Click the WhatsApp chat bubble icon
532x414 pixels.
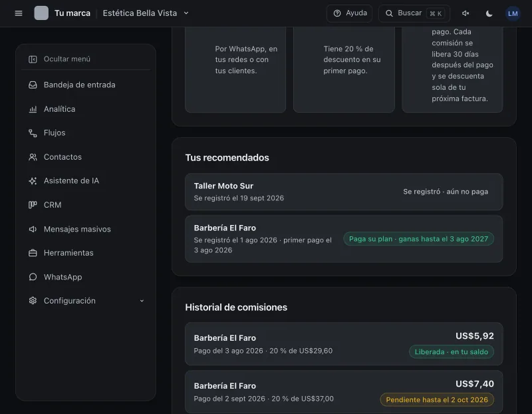click(33, 277)
